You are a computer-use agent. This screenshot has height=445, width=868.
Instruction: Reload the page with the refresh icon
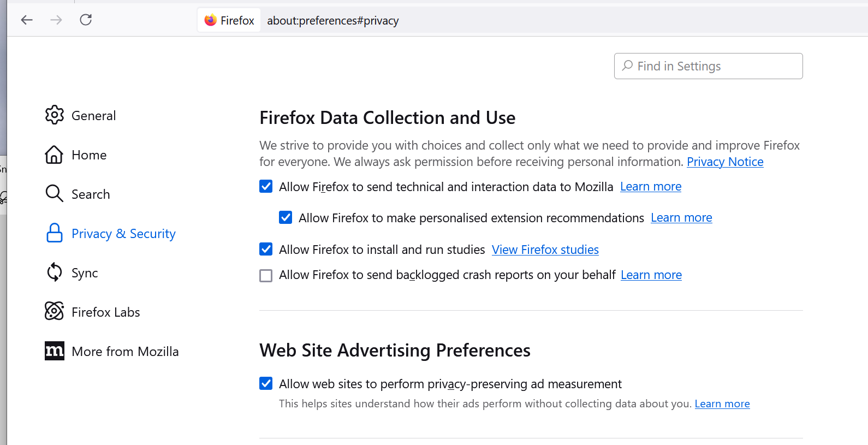point(86,20)
